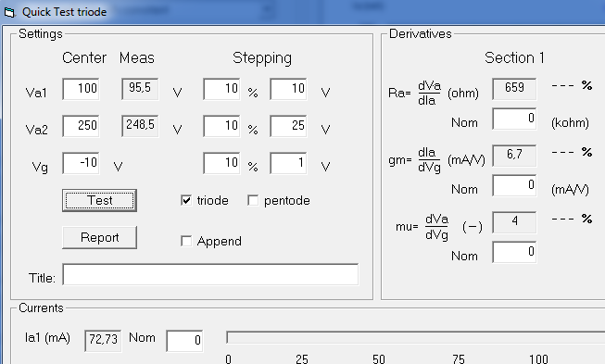Click the Va1 stepping volts field
This screenshot has width=605, height=364.
click(288, 89)
